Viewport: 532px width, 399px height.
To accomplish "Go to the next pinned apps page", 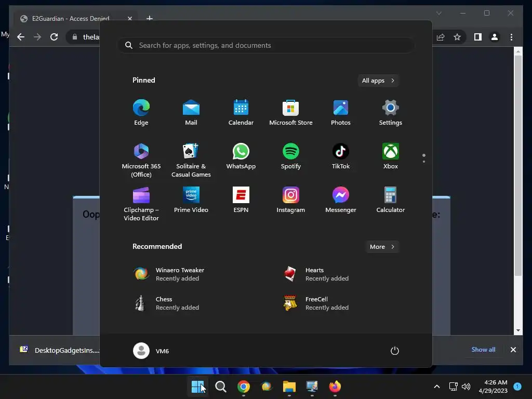I will point(424,162).
